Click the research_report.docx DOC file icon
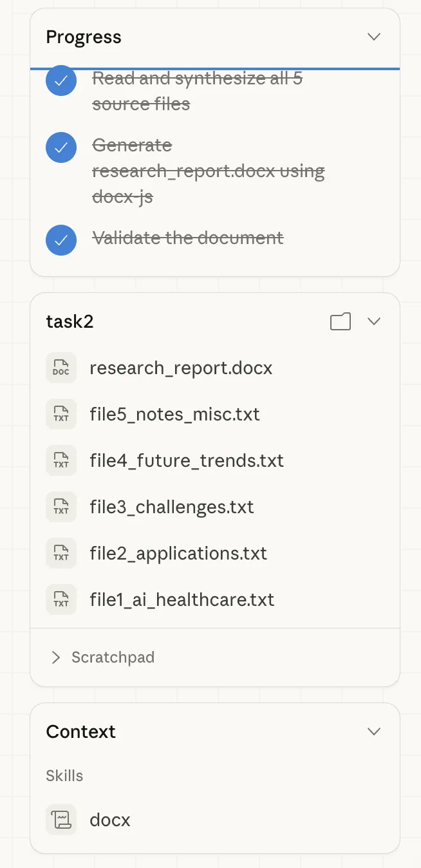This screenshot has height=868, width=421. pyautogui.click(x=61, y=368)
